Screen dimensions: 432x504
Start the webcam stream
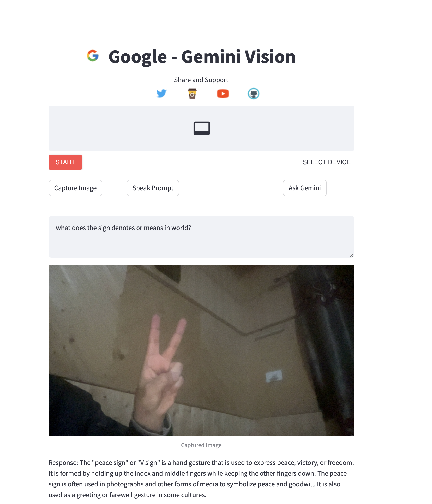point(65,162)
